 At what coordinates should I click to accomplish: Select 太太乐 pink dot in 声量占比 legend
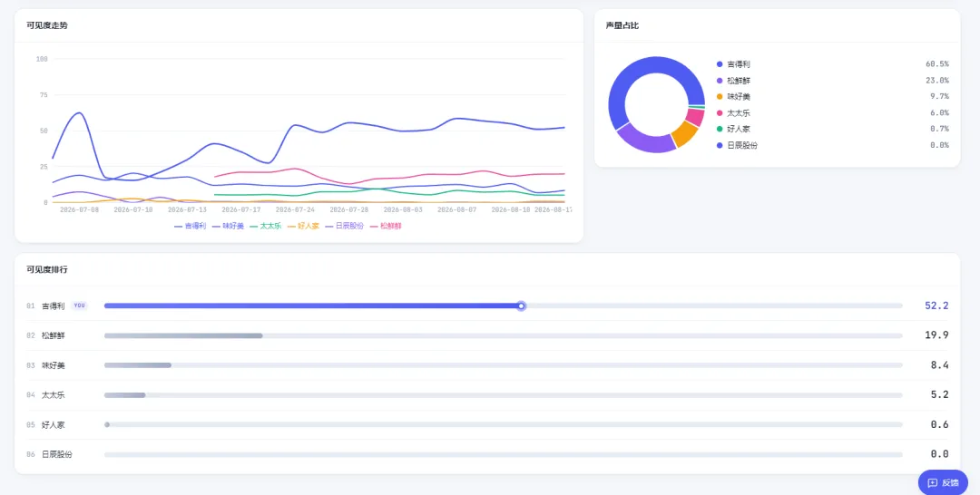point(720,113)
